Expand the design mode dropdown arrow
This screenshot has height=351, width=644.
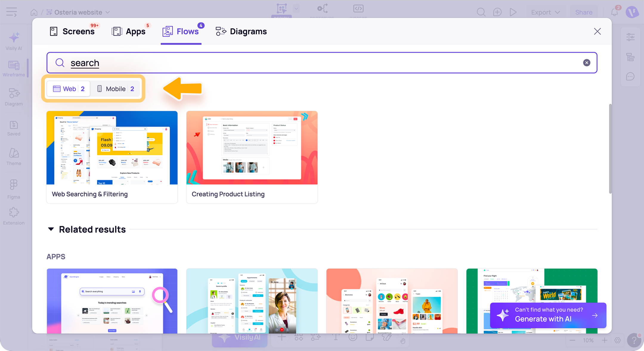[296, 9]
